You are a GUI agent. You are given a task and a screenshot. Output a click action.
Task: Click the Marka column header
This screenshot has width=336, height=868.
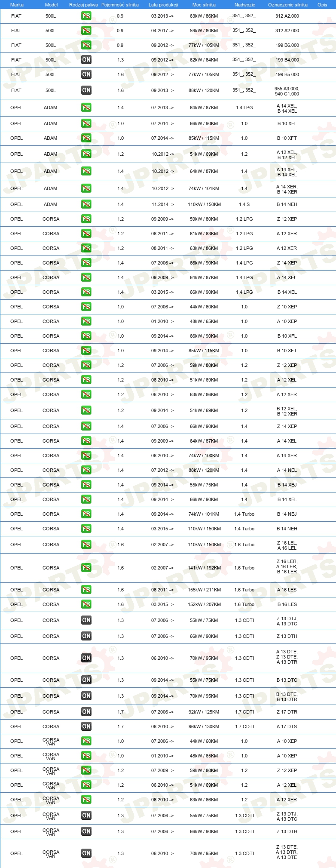pyautogui.click(x=17, y=5)
